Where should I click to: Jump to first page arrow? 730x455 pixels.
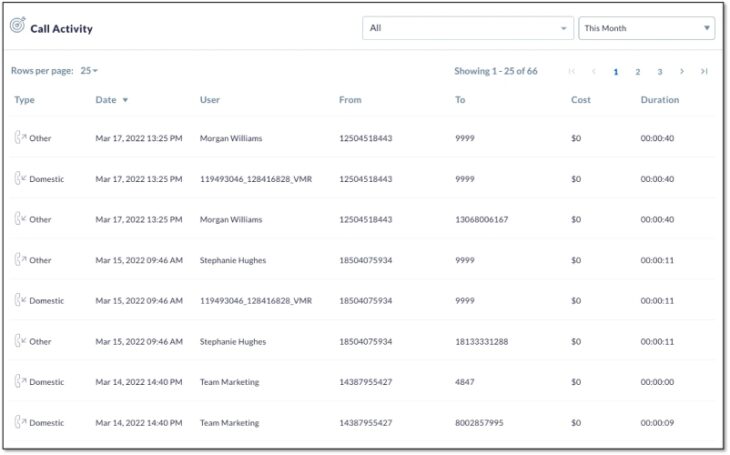572,71
